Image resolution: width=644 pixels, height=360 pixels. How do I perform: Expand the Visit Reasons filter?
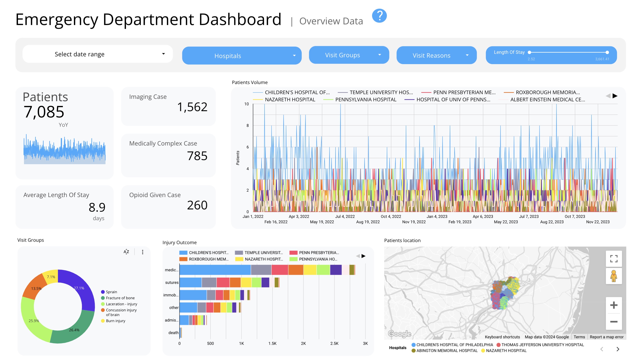click(x=437, y=55)
